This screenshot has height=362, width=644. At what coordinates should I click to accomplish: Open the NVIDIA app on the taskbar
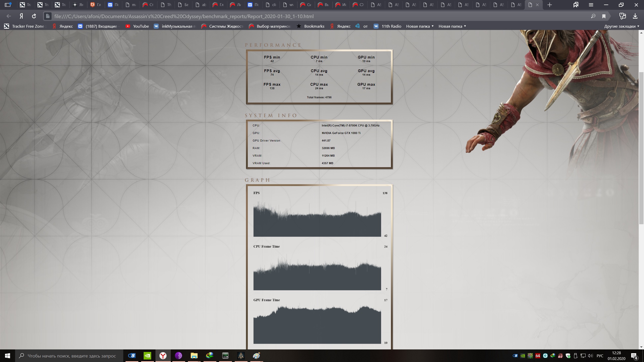pos(147,355)
